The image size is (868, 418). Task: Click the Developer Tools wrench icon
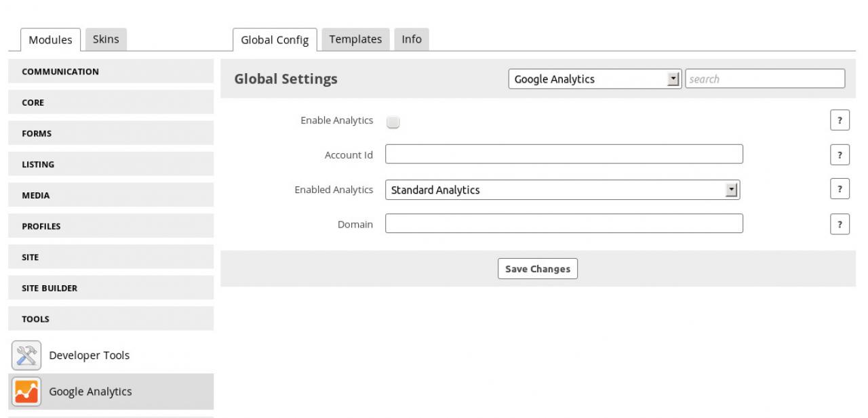(x=26, y=356)
